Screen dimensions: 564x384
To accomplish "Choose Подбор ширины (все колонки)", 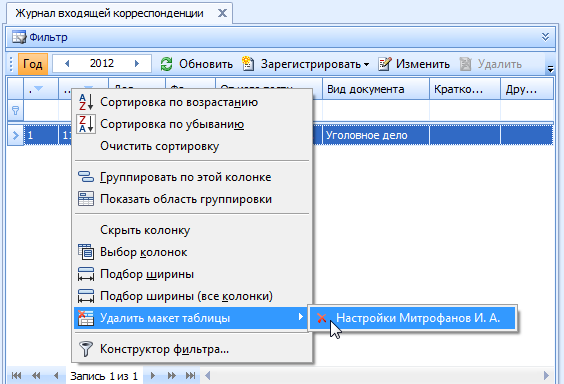I will [x=192, y=296].
